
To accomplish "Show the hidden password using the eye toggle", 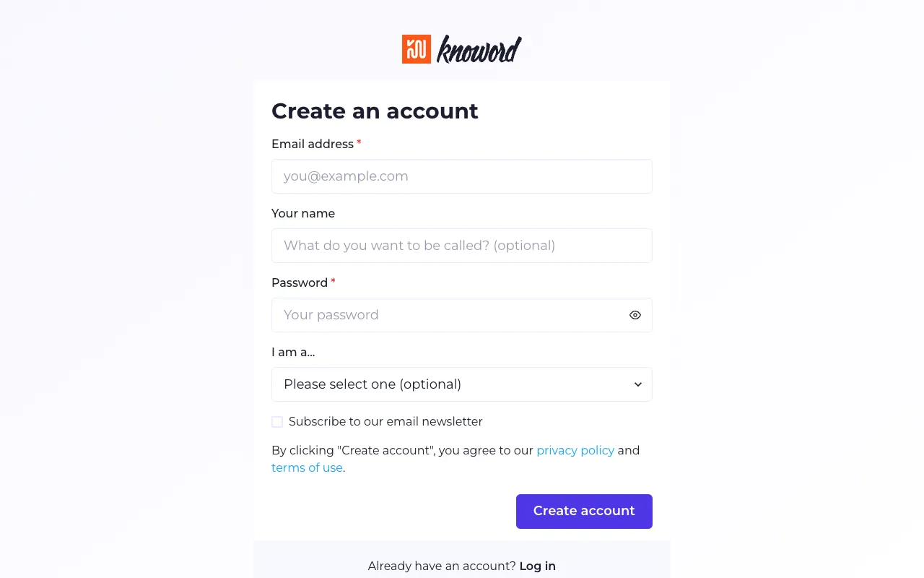I will click(635, 315).
